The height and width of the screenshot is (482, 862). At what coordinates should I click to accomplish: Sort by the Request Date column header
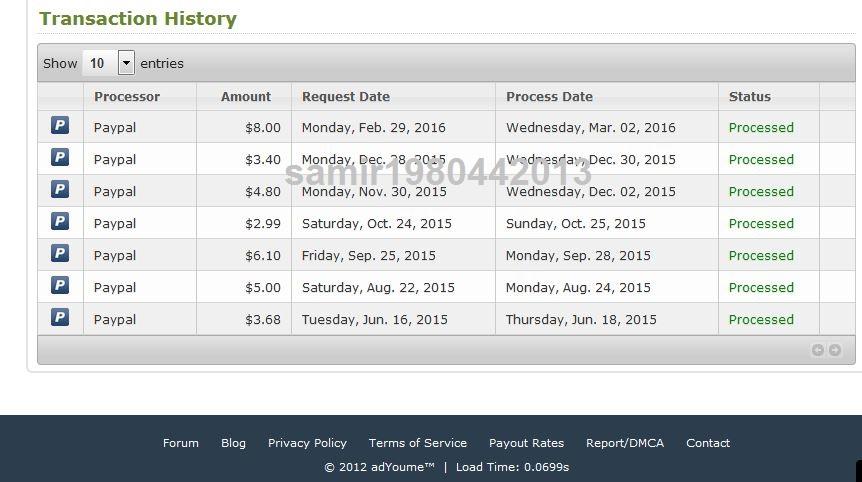[x=346, y=97]
